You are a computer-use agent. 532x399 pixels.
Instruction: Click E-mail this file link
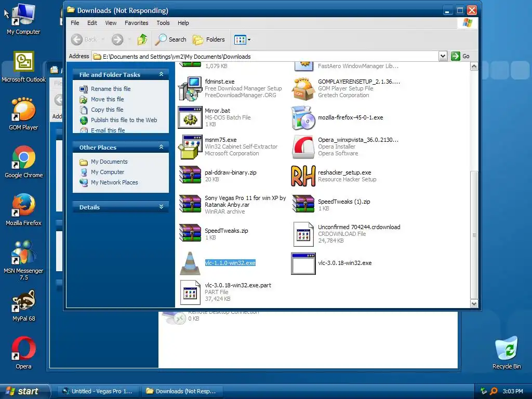(108, 130)
